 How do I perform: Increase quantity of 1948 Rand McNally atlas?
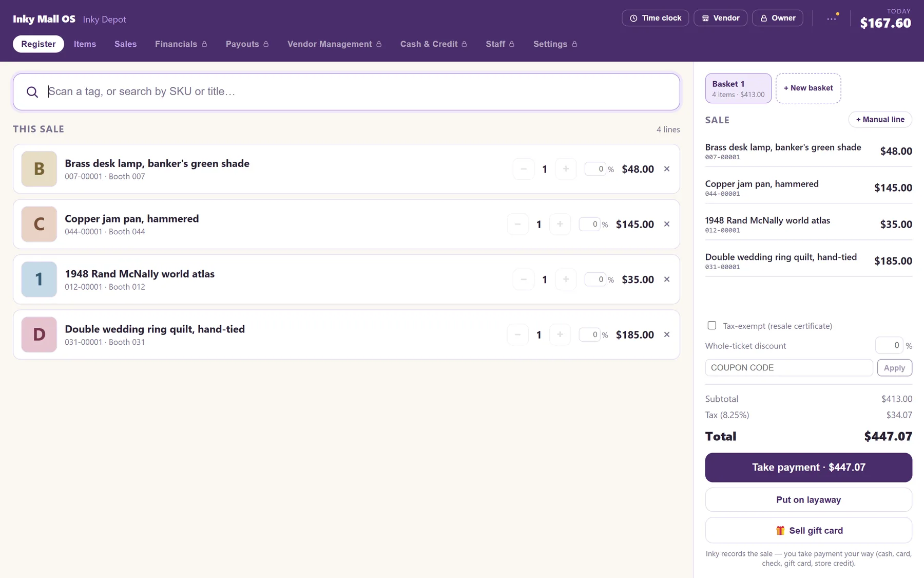coord(566,279)
